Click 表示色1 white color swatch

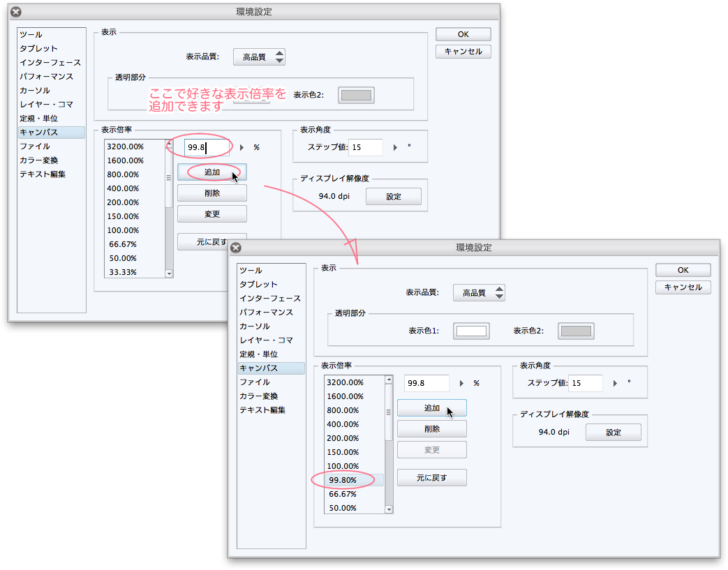(x=471, y=331)
